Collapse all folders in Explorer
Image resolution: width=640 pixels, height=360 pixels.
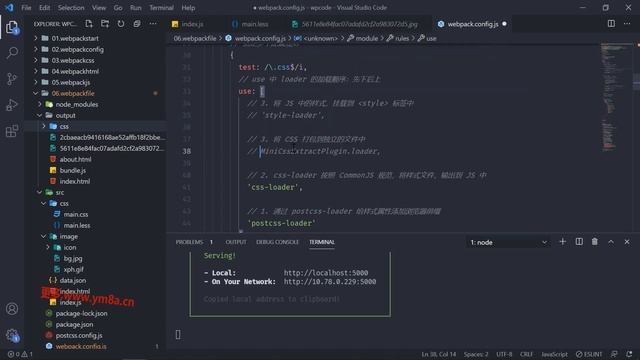137,24
